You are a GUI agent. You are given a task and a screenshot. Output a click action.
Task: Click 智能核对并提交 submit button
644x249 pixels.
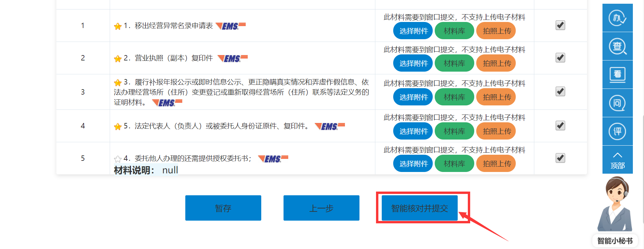click(420, 208)
